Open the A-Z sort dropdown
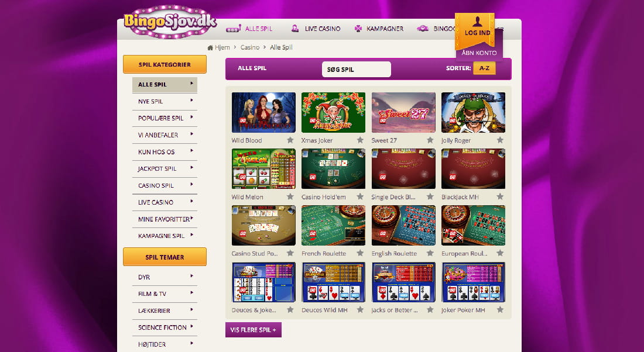The width and height of the screenshot is (644, 352). 484,68
